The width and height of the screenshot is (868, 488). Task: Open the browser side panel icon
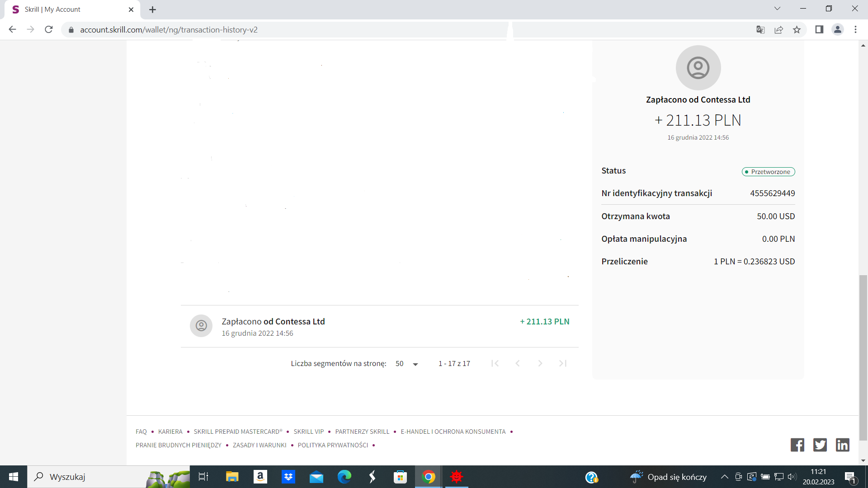(819, 30)
